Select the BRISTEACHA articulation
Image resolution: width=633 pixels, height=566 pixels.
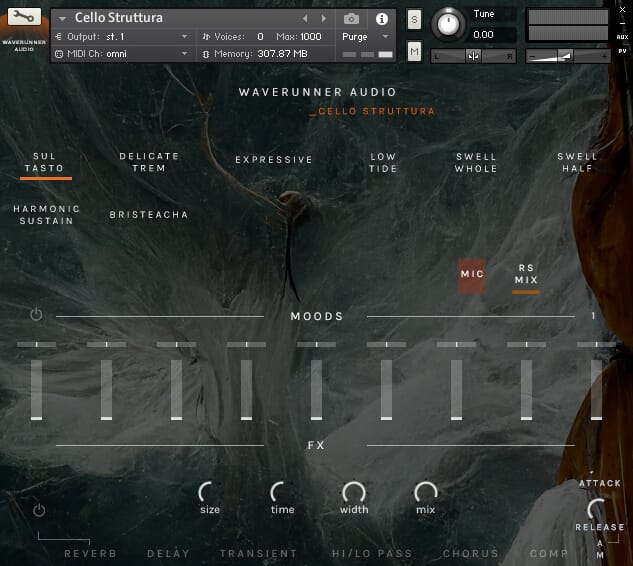click(x=149, y=215)
